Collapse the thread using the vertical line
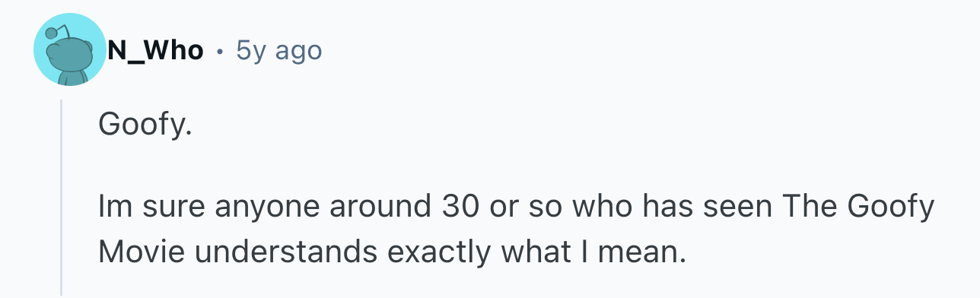This screenshot has height=298, width=980. pos(62,198)
